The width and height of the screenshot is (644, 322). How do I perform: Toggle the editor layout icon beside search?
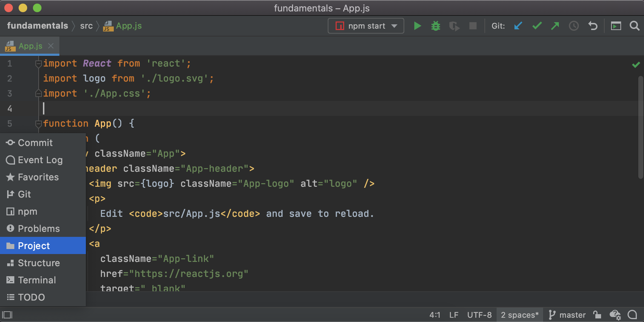point(616,25)
